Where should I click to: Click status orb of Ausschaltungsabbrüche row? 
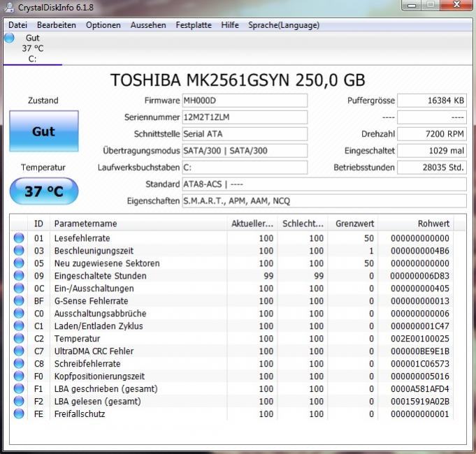click(19, 314)
